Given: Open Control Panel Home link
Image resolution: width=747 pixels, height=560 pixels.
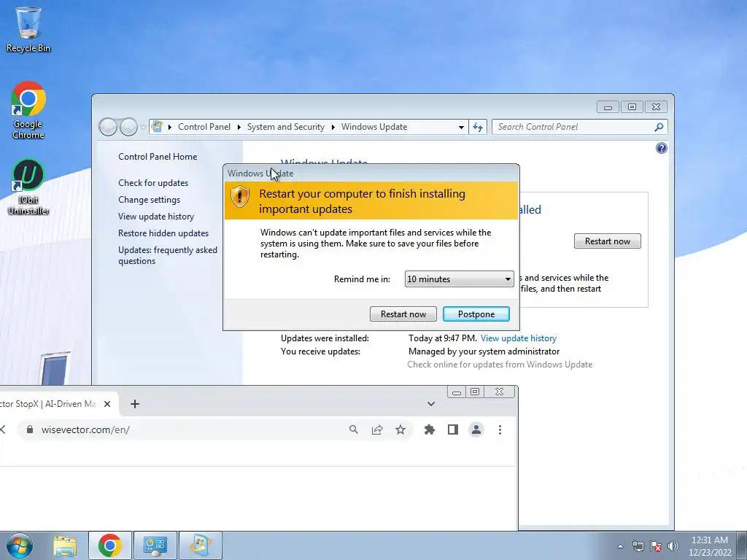Looking at the screenshot, I should click(158, 157).
